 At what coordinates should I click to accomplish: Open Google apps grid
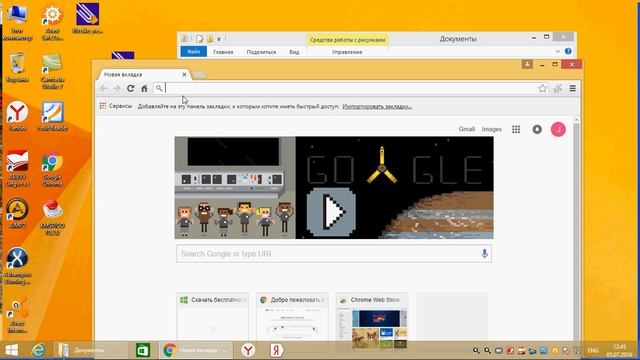[516, 129]
